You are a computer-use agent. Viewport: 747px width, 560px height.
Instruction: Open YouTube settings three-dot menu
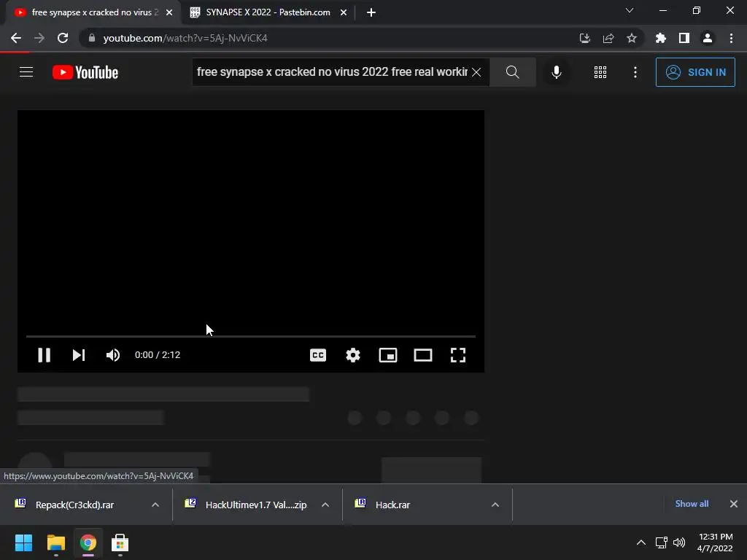635,72
